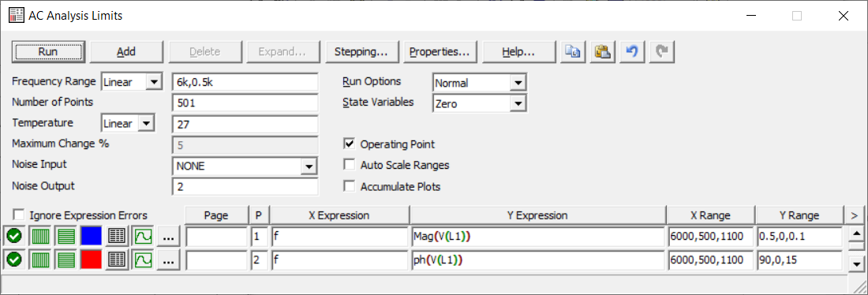The height and width of the screenshot is (295, 868).
Task: Open the Frequency Range Linear dropdown
Action: (131, 83)
